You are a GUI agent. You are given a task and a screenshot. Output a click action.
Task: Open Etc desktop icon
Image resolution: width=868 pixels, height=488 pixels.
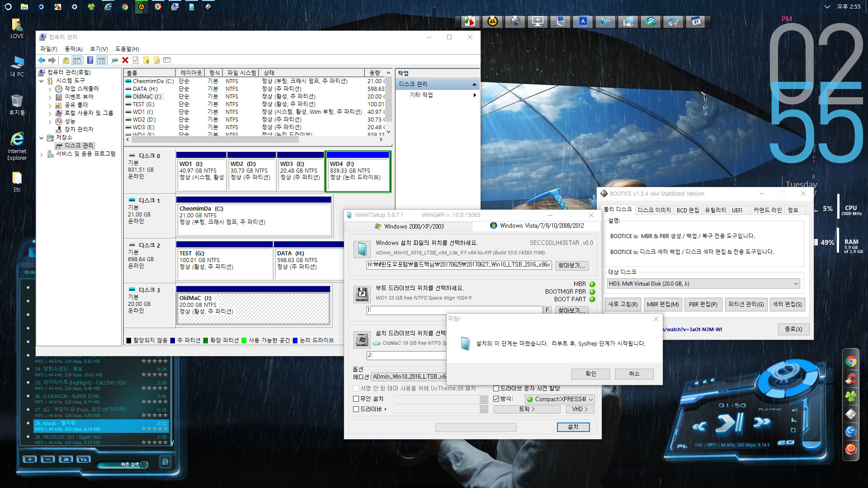click(x=17, y=182)
